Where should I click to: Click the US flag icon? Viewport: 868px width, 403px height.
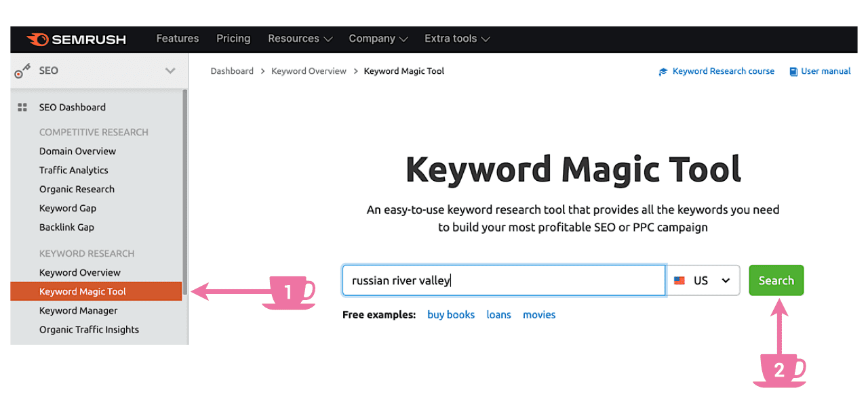[x=679, y=280]
